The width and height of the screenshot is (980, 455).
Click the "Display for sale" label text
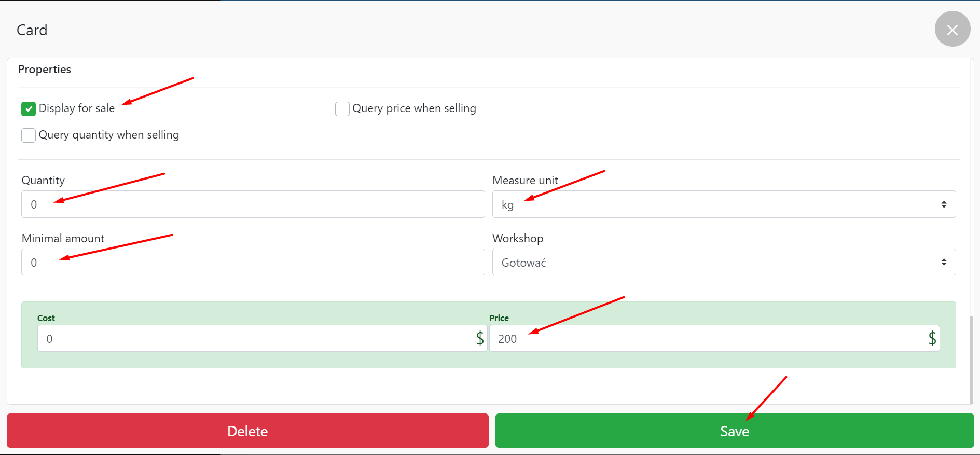pyautogui.click(x=77, y=108)
